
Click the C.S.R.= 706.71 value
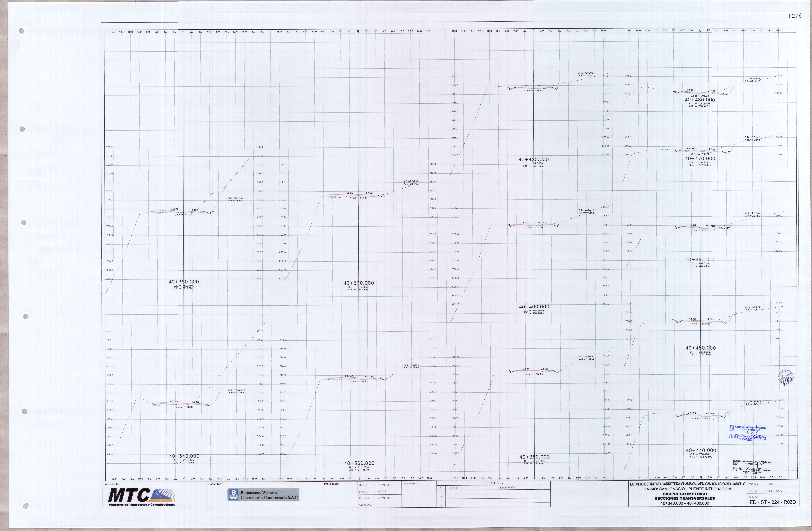point(700,154)
